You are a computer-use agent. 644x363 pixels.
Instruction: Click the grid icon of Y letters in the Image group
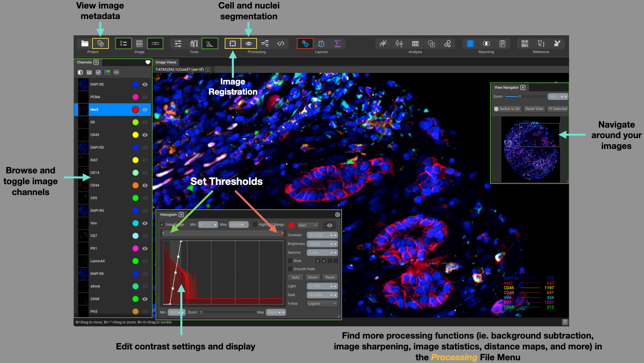pyautogui.click(x=139, y=43)
